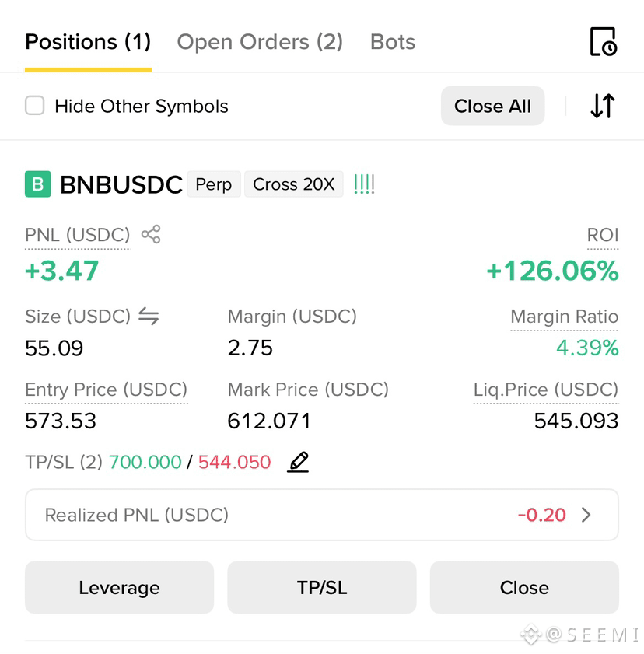Click the Leverage button

[x=119, y=587]
